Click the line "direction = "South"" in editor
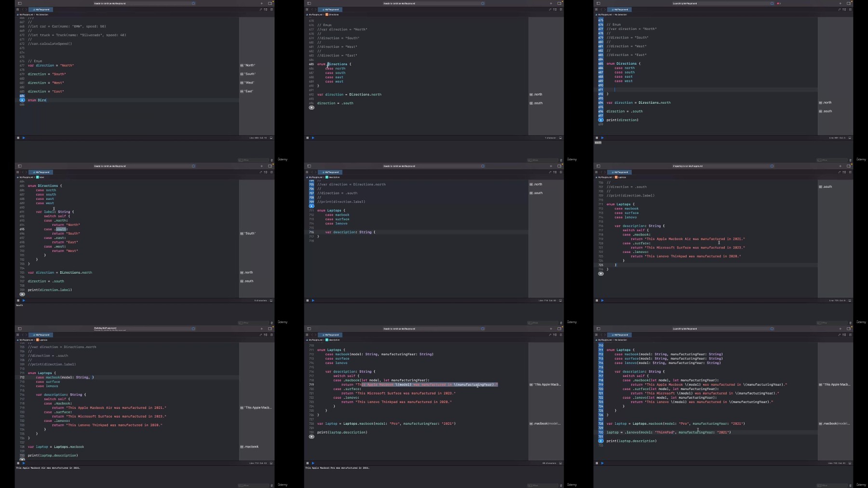This screenshot has width=868, height=488. point(47,74)
